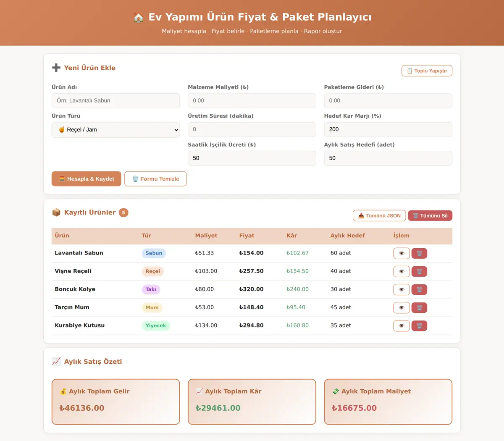Click the Aylık Toplam Maliyet card
Image resolution: width=504 pixels, height=441 pixels.
388,402
